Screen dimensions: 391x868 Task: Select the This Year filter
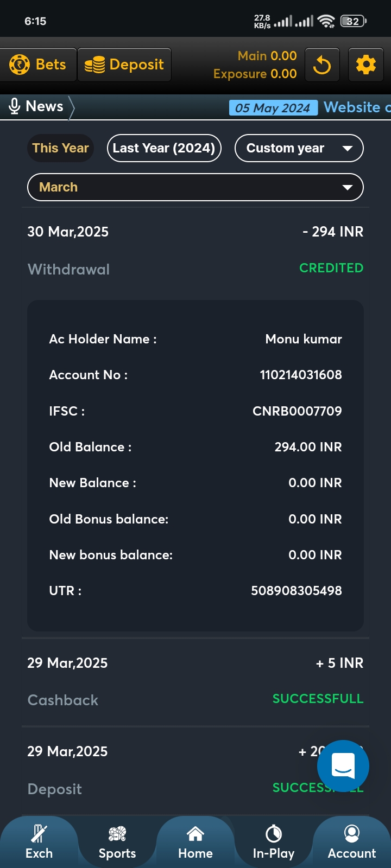pyautogui.click(x=60, y=148)
